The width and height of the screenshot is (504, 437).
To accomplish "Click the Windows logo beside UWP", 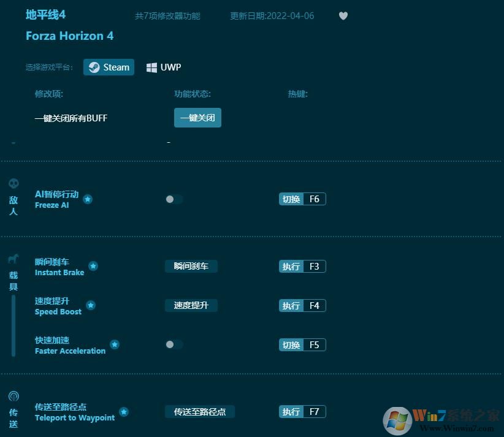I will pyautogui.click(x=151, y=67).
